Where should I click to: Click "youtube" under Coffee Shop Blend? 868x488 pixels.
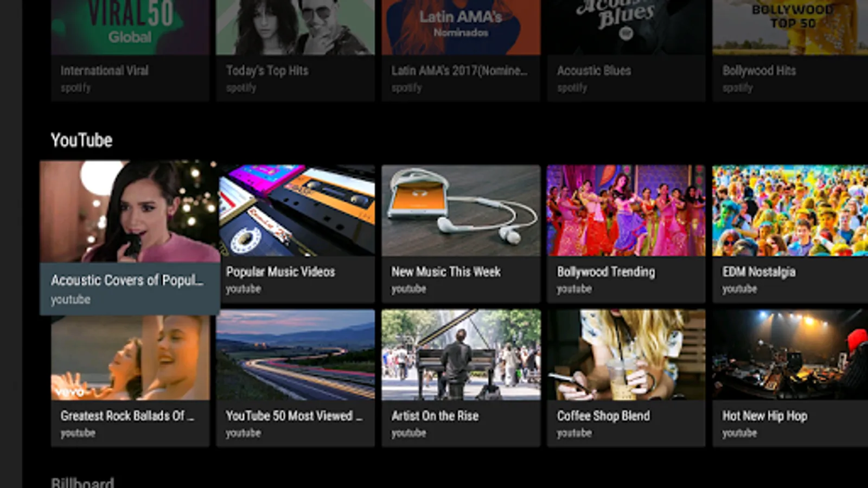pos(575,433)
